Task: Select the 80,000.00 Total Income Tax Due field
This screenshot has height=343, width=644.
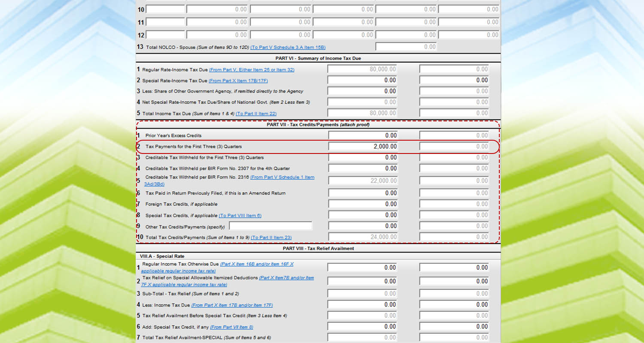Action: 363,113
